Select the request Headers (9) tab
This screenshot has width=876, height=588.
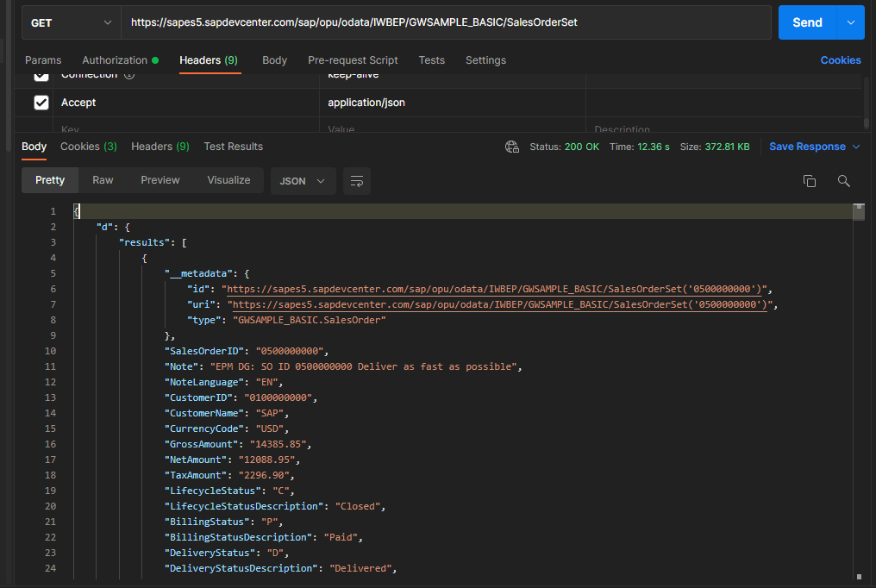tap(209, 60)
